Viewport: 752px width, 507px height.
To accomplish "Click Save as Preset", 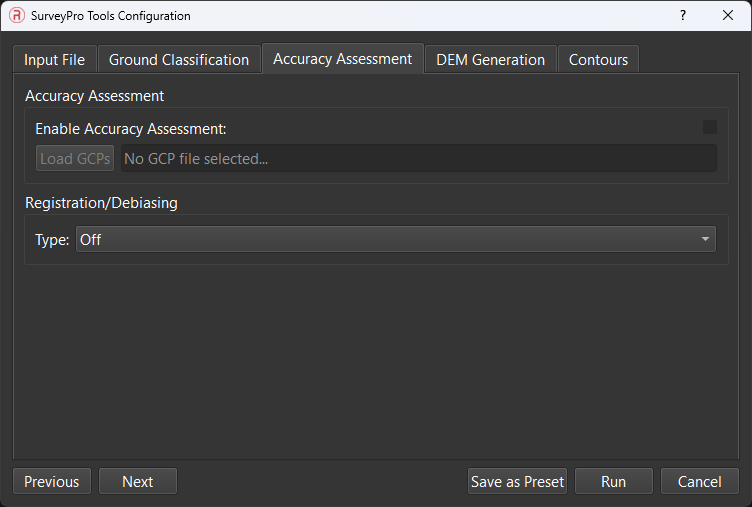I will [517, 482].
